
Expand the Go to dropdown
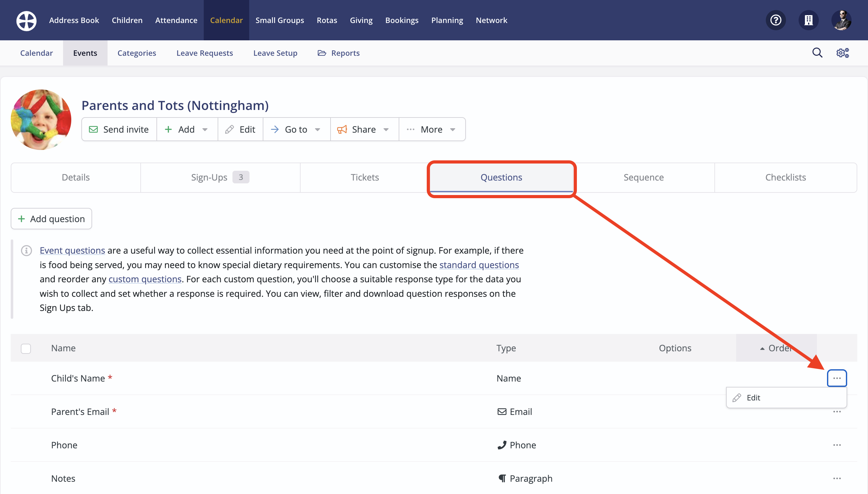[296, 129]
